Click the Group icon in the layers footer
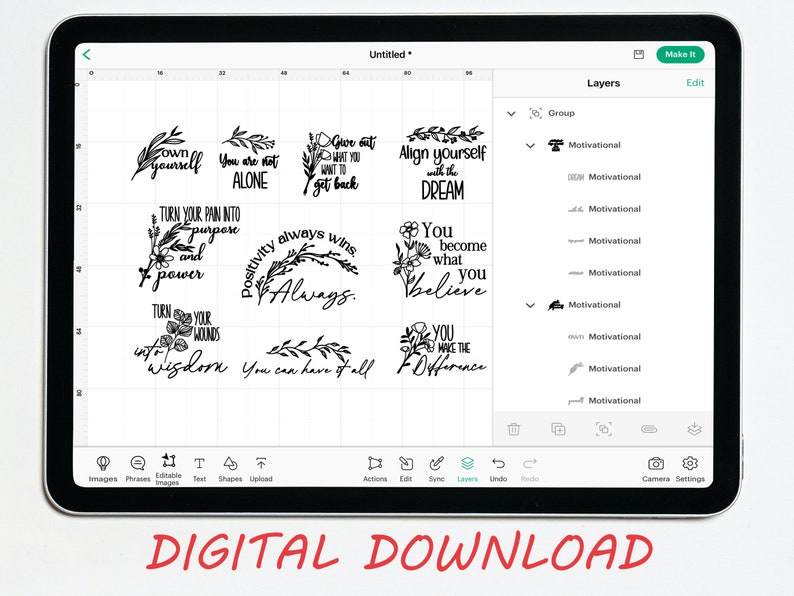794x596 pixels. tap(604, 429)
